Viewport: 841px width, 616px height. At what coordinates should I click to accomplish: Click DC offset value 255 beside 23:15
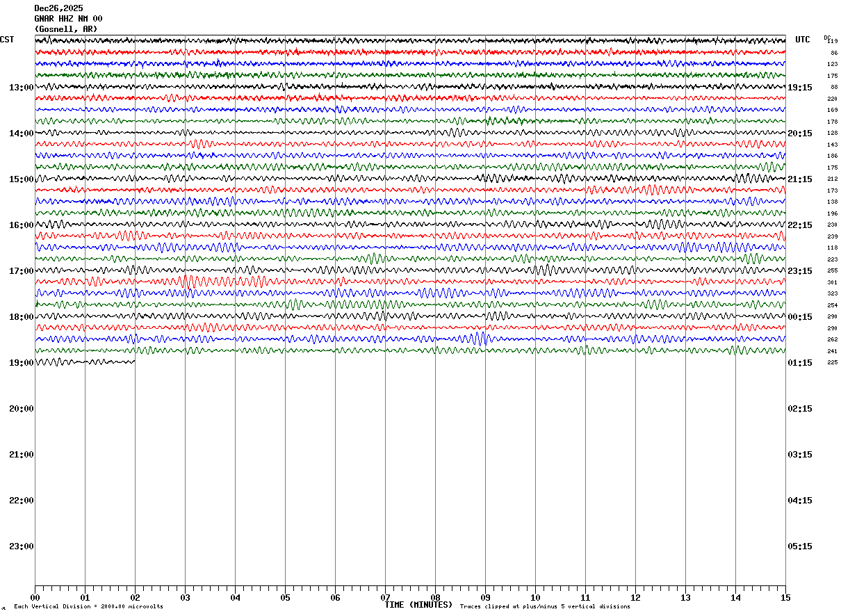pos(833,270)
